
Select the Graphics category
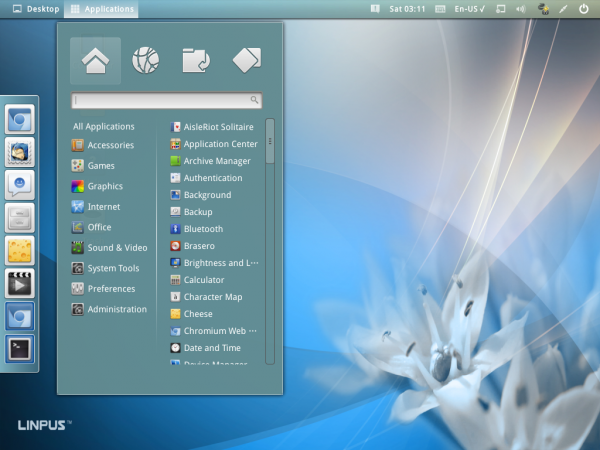click(97, 186)
